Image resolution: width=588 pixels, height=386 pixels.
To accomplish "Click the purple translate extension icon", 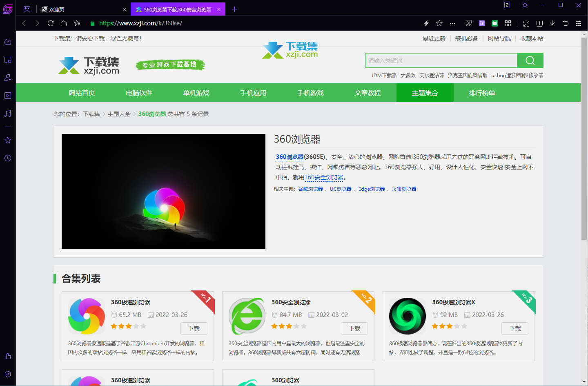I will coord(482,23).
